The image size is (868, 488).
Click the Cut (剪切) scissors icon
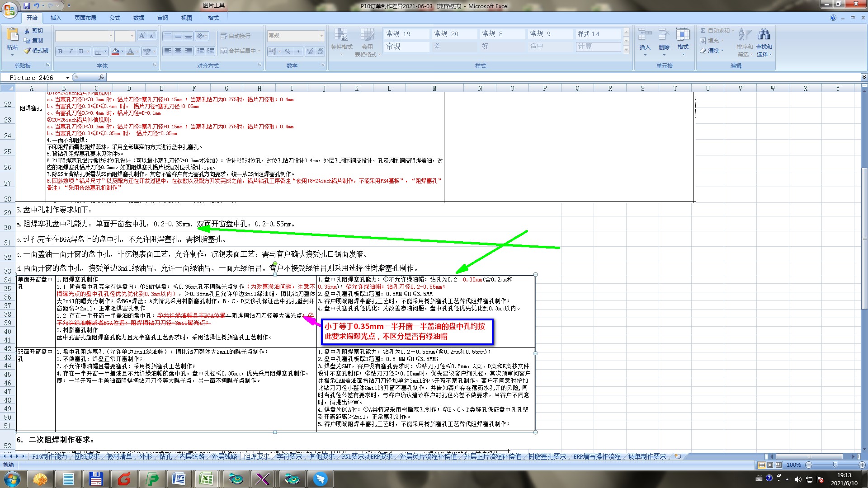click(x=27, y=31)
